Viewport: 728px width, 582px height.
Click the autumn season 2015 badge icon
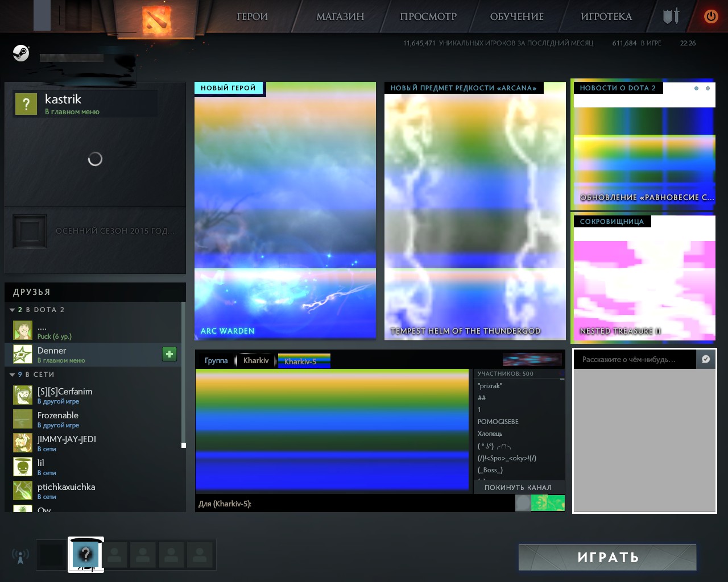(x=30, y=231)
